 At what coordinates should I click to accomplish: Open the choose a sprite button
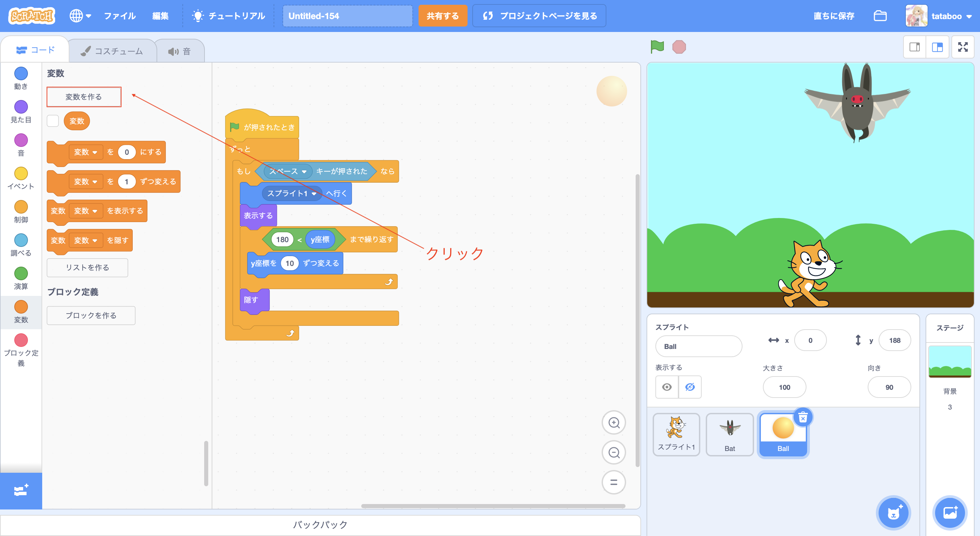pos(893,513)
